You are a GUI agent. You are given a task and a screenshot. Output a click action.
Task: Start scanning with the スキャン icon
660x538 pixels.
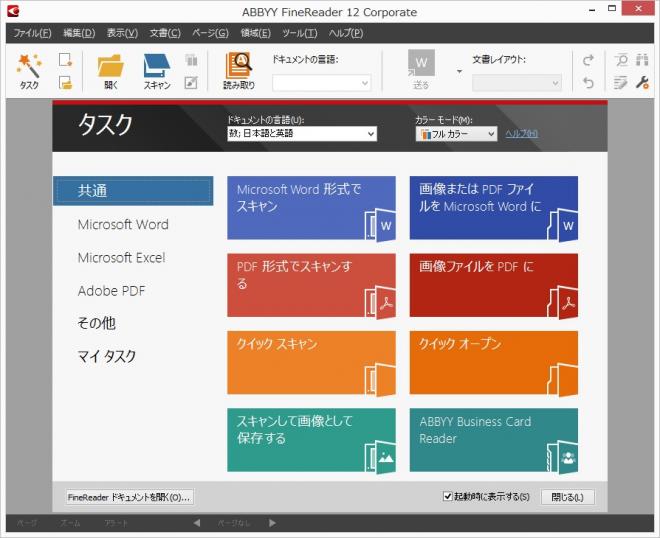point(157,66)
